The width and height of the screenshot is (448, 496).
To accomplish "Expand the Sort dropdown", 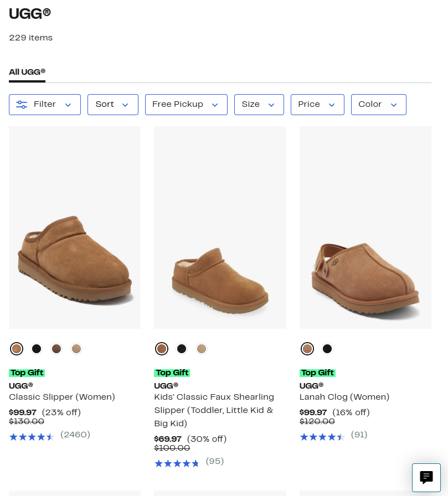I will coord(112,105).
